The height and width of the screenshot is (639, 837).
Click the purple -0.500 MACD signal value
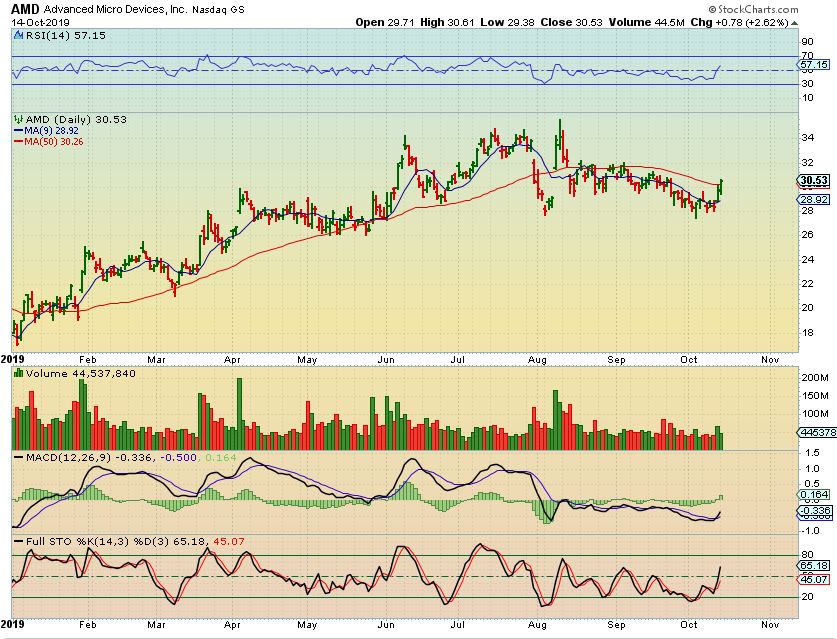pyautogui.click(x=178, y=457)
